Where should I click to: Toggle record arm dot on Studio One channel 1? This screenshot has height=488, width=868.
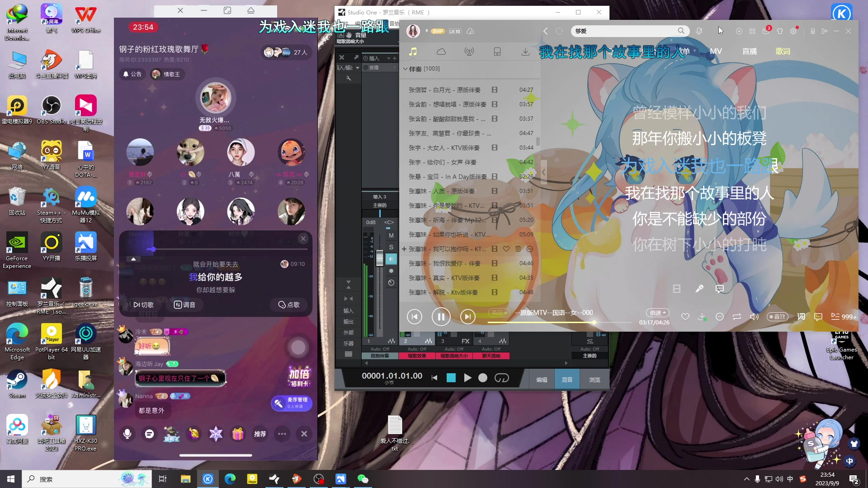(391, 271)
